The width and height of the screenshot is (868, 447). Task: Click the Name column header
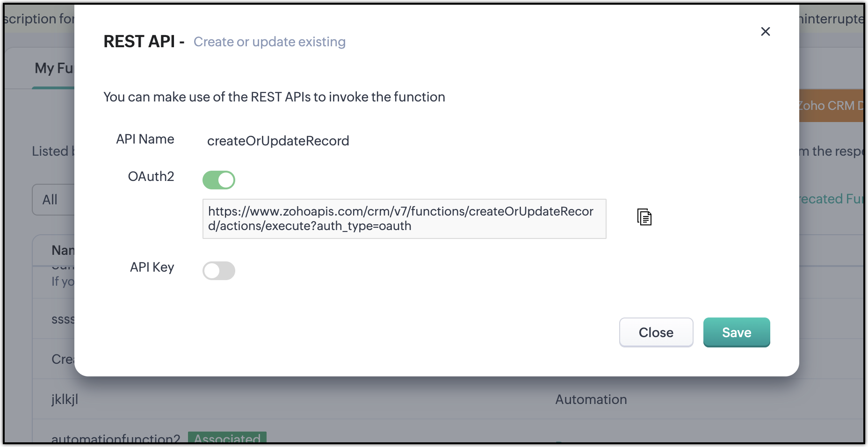(63, 251)
